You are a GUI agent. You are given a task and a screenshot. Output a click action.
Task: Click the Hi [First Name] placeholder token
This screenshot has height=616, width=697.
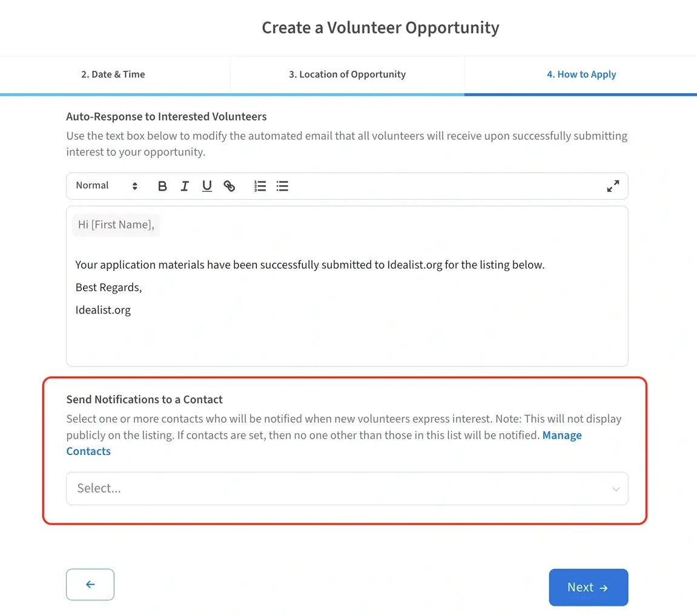116,224
